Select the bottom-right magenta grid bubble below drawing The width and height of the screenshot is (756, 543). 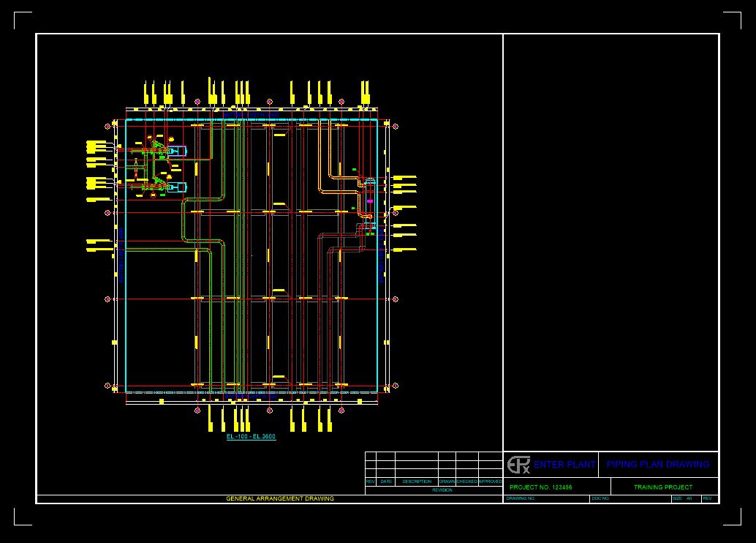point(341,411)
